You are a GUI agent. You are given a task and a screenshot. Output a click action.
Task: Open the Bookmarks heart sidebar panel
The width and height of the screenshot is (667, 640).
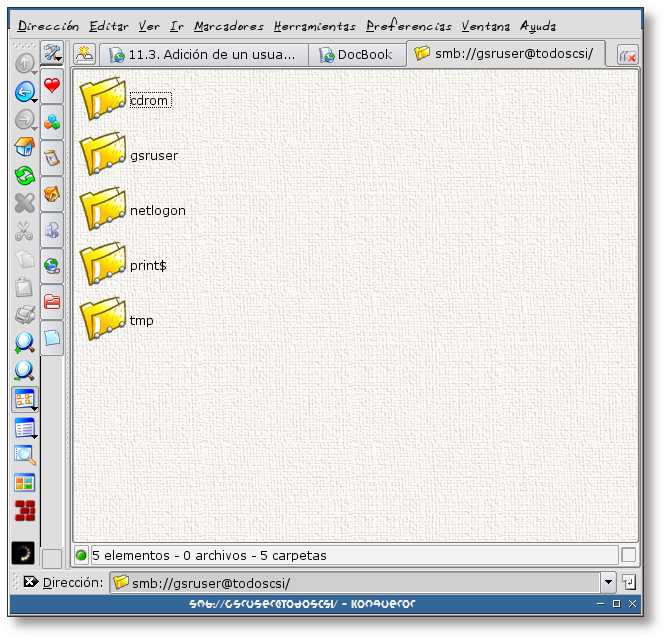[x=52, y=86]
